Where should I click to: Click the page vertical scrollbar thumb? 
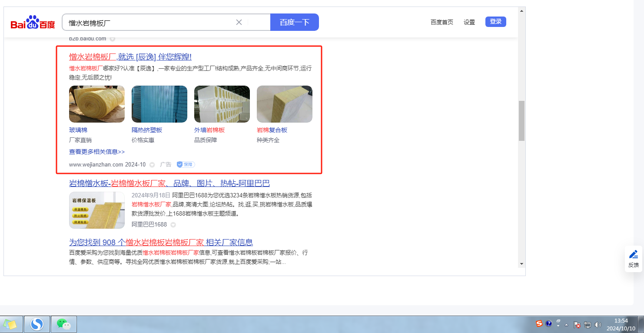pos(521,121)
